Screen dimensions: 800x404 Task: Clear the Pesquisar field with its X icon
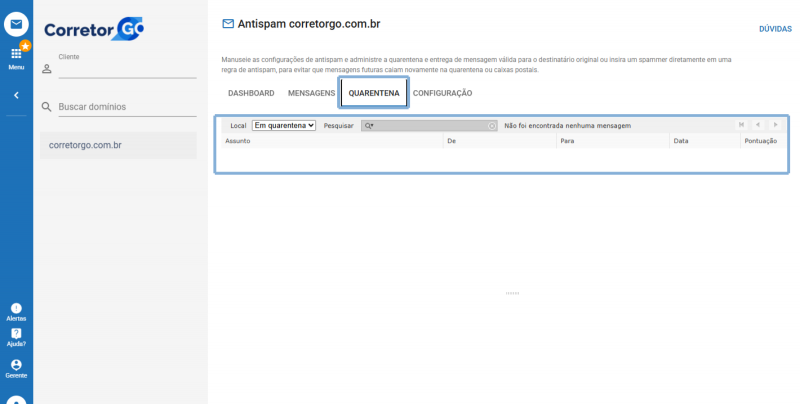coord(492,126)
